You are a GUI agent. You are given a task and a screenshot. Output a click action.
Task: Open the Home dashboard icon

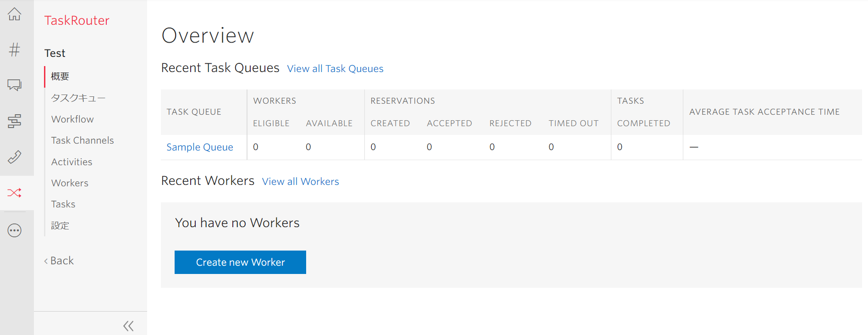point(15,14)
